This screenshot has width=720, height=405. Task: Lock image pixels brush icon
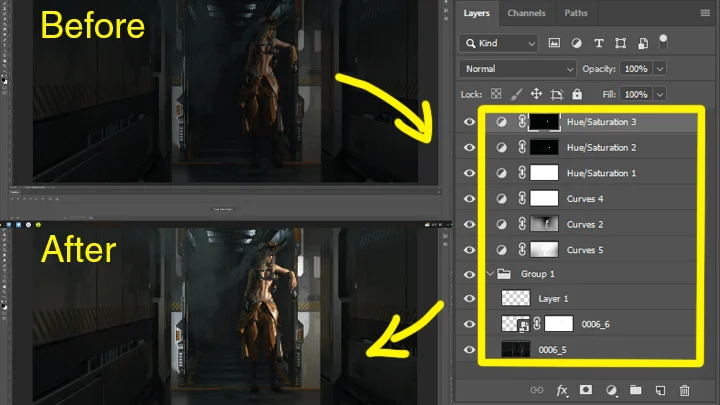516,94
